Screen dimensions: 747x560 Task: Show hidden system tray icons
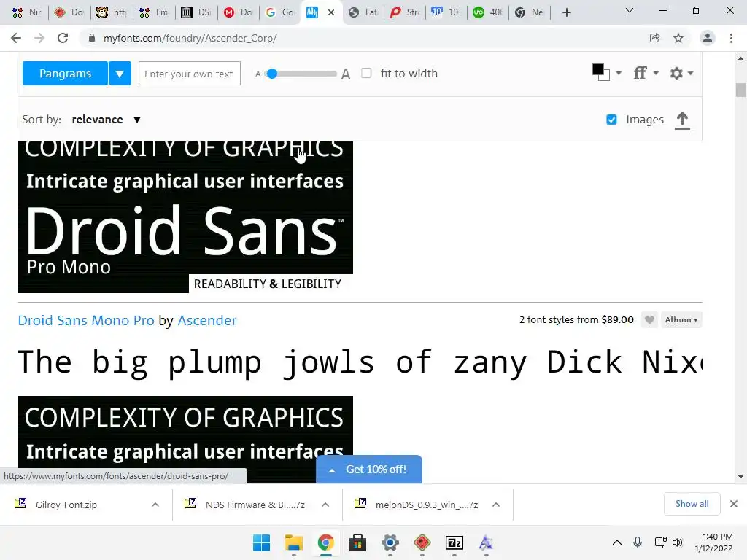tap(617, 542)
